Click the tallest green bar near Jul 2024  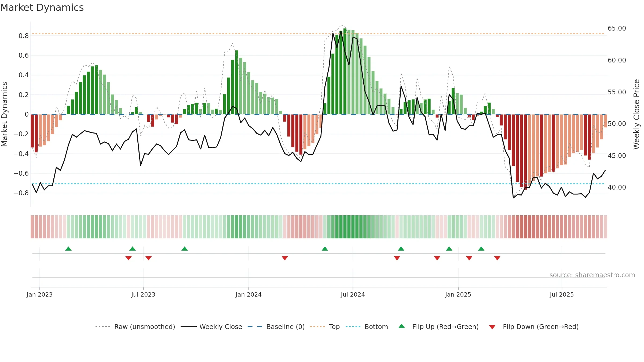(345, 71)
